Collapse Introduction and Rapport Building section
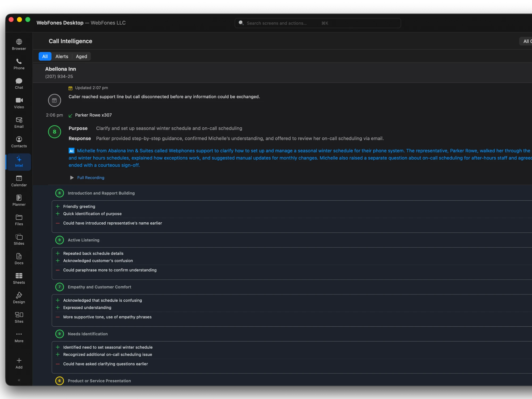 (101, 193)
